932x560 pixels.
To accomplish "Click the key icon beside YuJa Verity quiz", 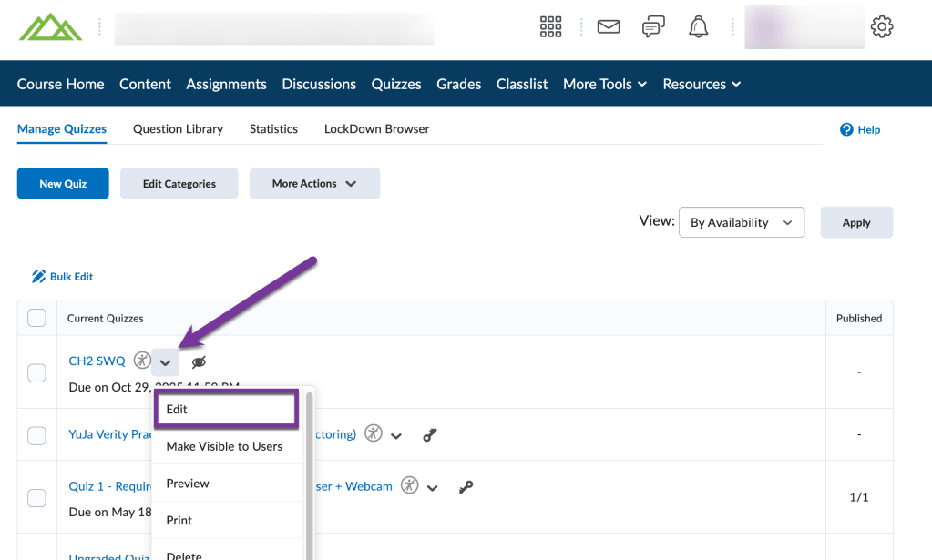I will tap(430, 435).
